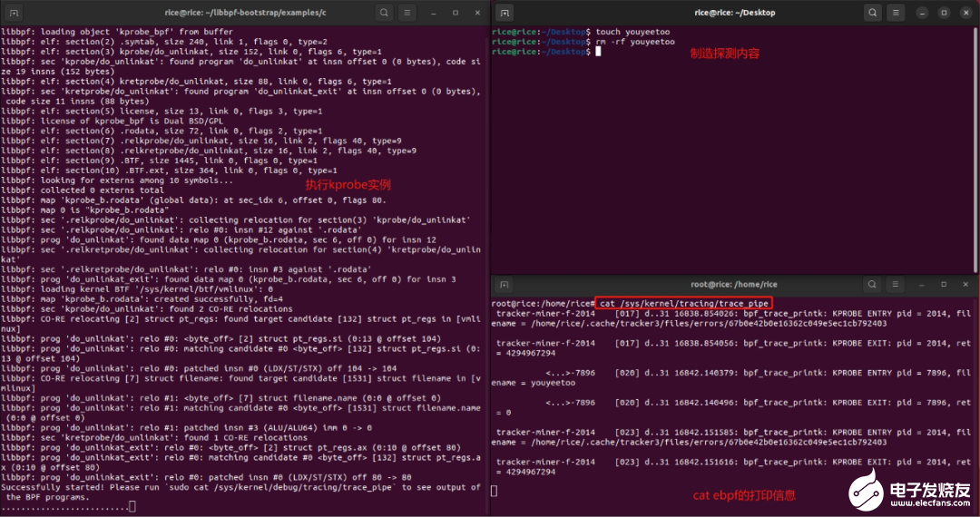Click line 'looking for externs among 10 symbols...'
Image resolution: width=980 pixels, height=517 pixels.
pyautogui.click(x=117, y=180)
